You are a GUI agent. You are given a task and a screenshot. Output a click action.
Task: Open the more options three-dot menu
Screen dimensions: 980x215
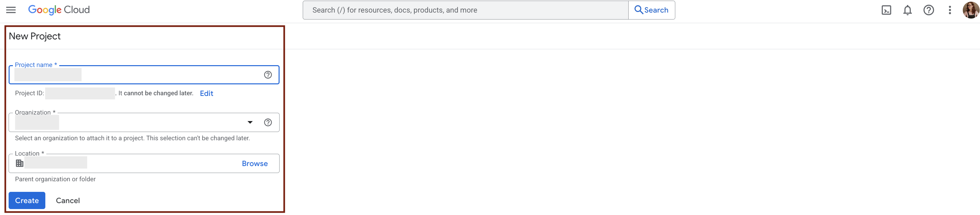pyautogui.click(x=950, y=10)
